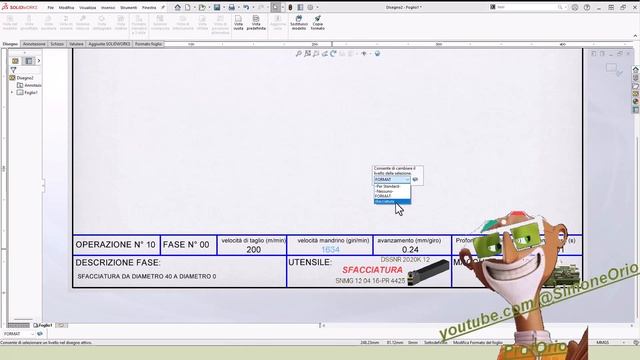
Task: Open the Visualizza menu
Action: click(x=87, y=8)
